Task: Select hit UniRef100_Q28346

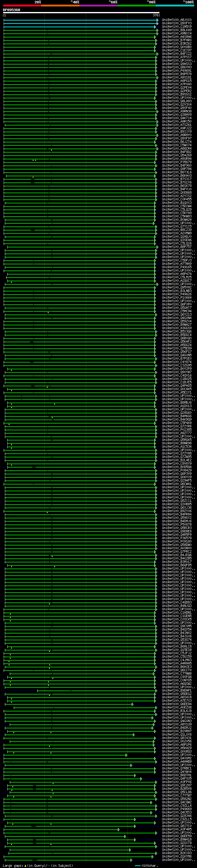Action: pos(176,816)
